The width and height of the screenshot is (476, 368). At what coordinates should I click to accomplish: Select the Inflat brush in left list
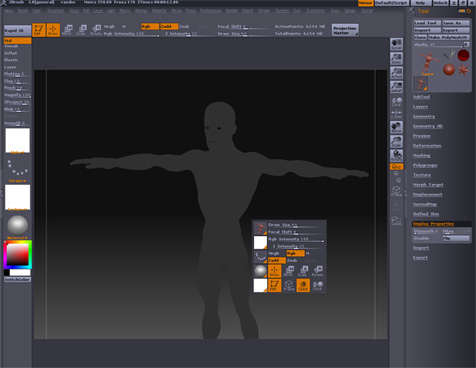point(11,53)
